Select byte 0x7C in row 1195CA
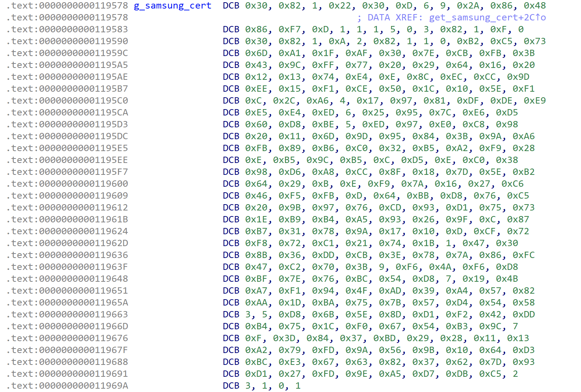 tap(440, 112)
